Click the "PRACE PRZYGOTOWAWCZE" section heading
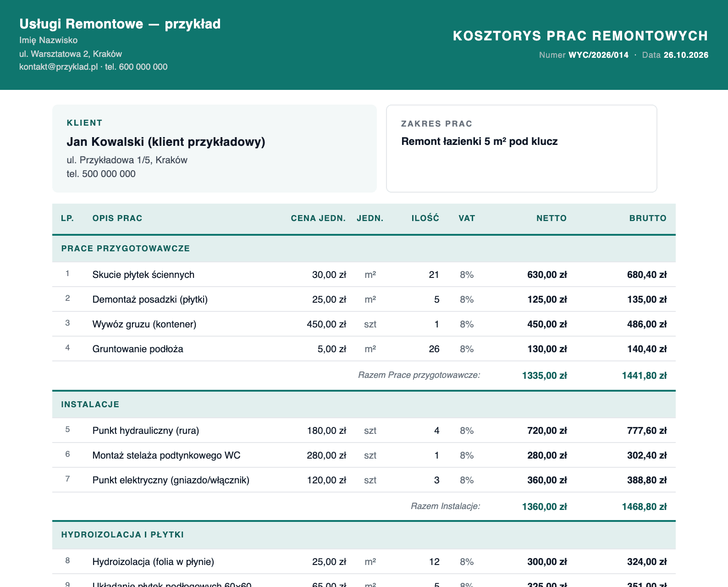This screenshot has height=587, width=728. (x=126, y=249)
